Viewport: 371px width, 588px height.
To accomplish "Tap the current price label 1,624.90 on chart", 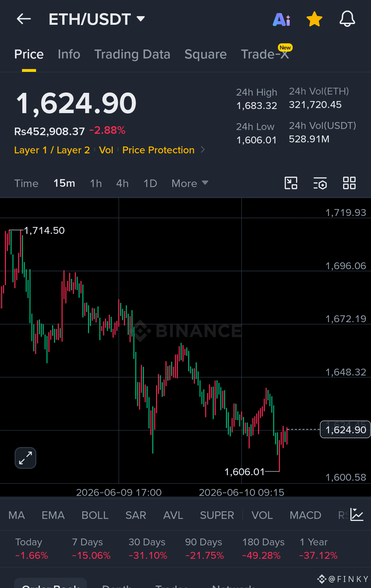I will point(345,429).
